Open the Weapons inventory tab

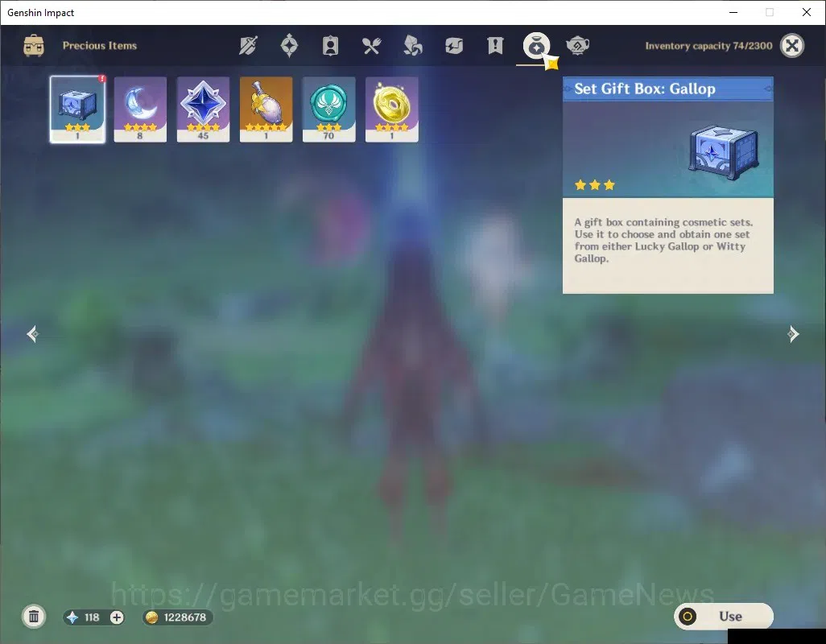248,46
